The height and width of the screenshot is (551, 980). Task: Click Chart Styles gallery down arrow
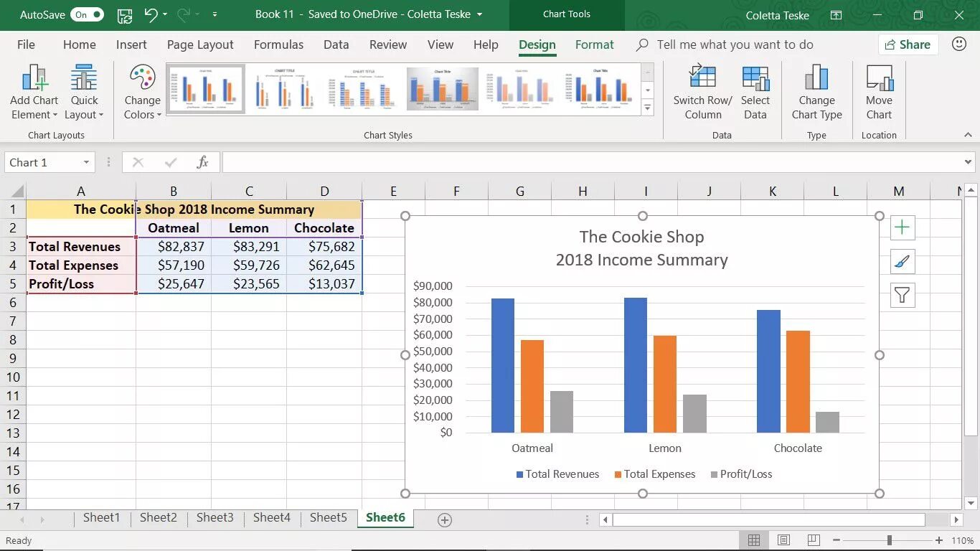[648, 90]
